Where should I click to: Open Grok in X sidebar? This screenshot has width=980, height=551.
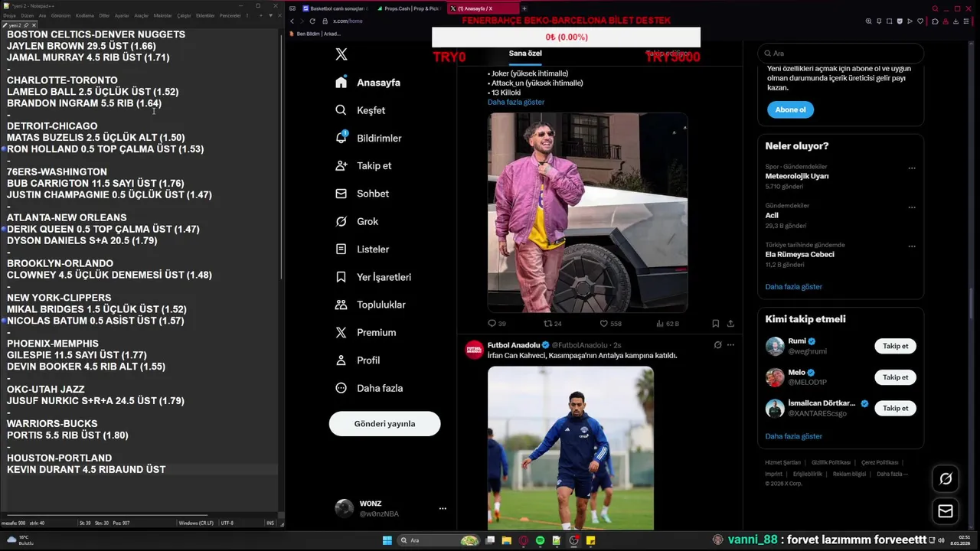[357, 221]
